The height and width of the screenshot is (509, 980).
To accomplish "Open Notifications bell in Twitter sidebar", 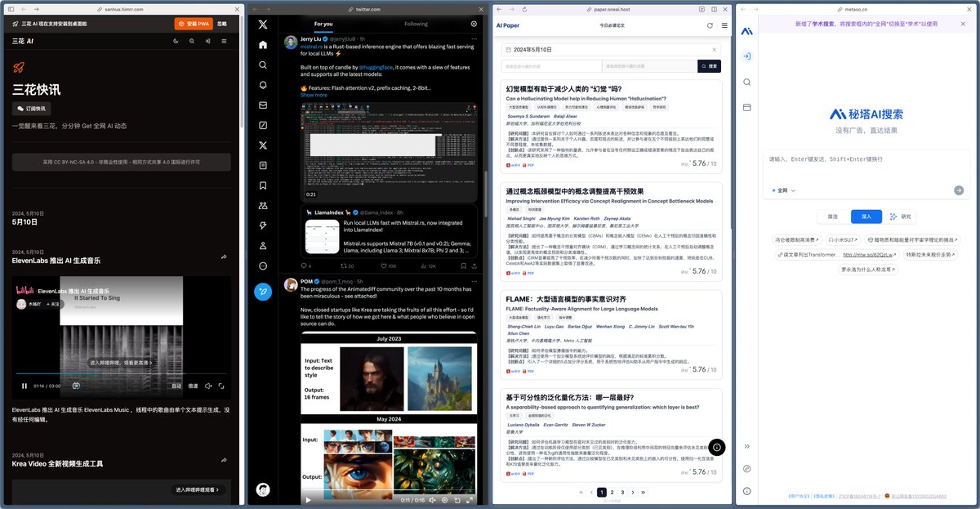I will click(x=263, y=85).
